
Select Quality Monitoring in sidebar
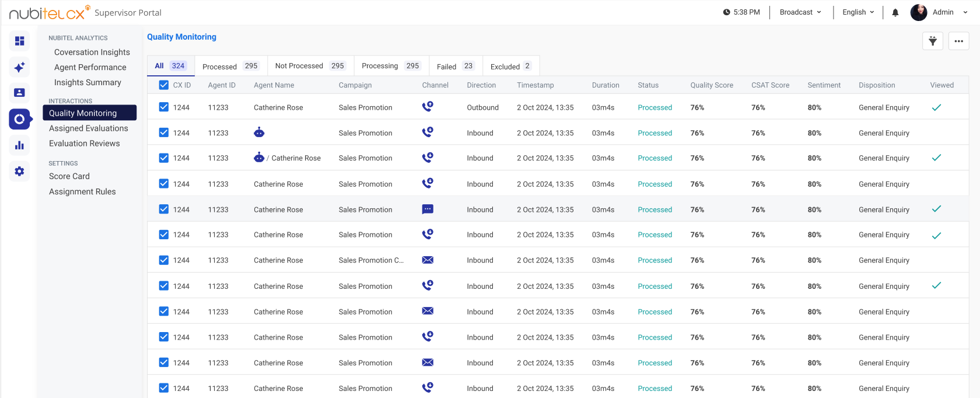[89, 113]
